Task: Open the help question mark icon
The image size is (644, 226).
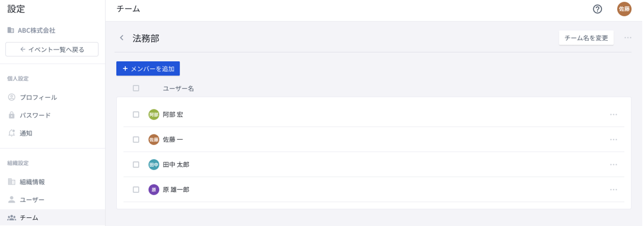Action: [x=597, y=9]
